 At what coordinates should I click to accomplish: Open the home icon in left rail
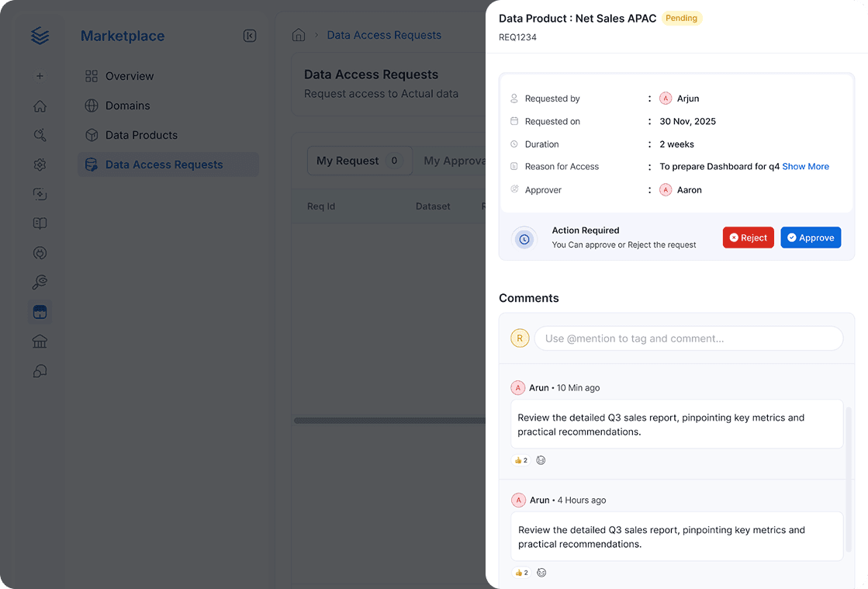(40, 106)
